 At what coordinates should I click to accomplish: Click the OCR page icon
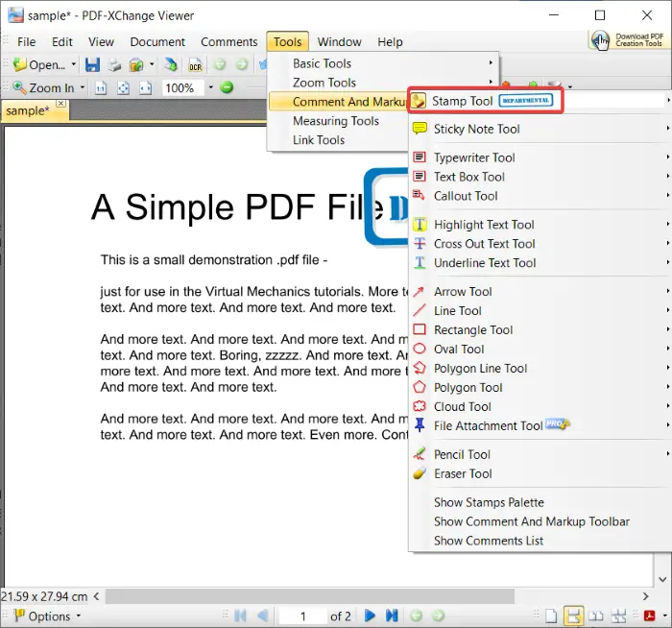[x=195, y=65]
